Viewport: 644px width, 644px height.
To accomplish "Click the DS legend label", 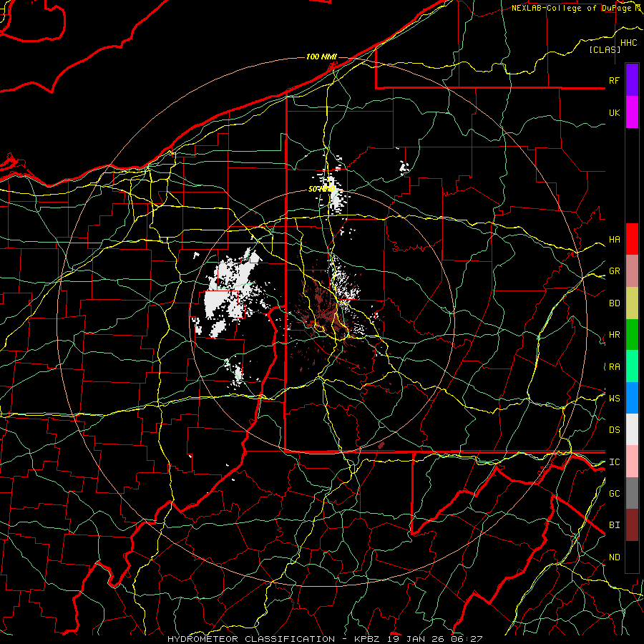I will pos(614,430).
